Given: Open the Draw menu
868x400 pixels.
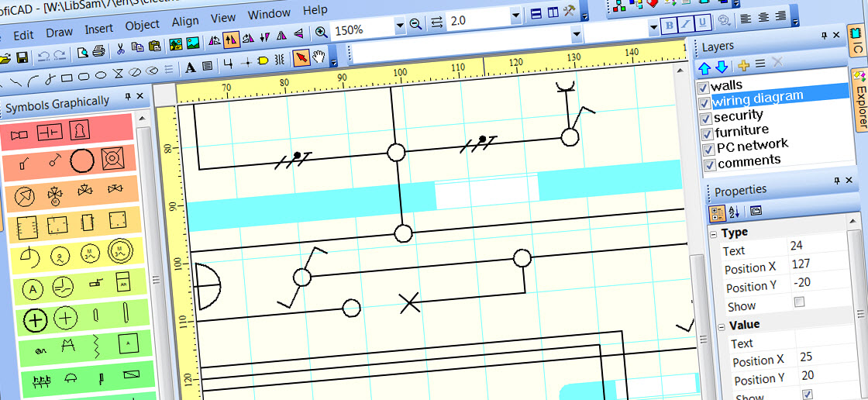Looking at the screenshot, I should (x=59, y=33).
